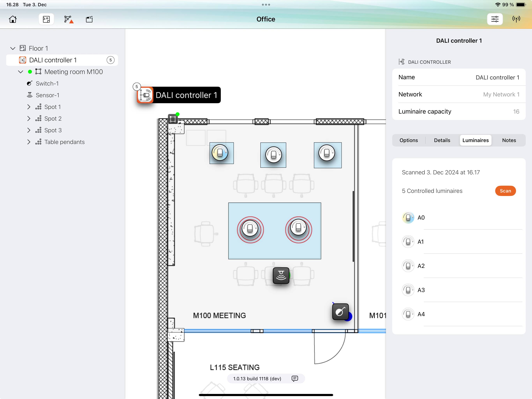Click the switch device icon on floorplan
This screenshot has width=532, height=399.
pyautogui.click(x=340, y=312)
